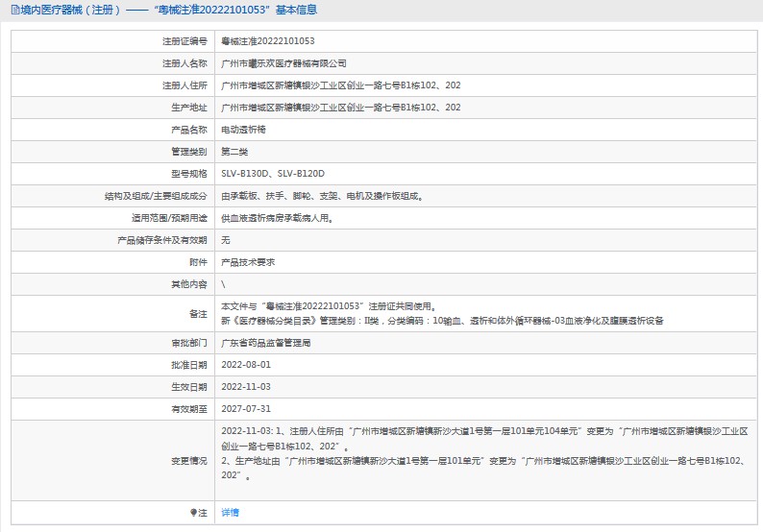Click registration number 粤械注准20222101053 value
This screenshot has height=532, width=763.
point(268,41)
